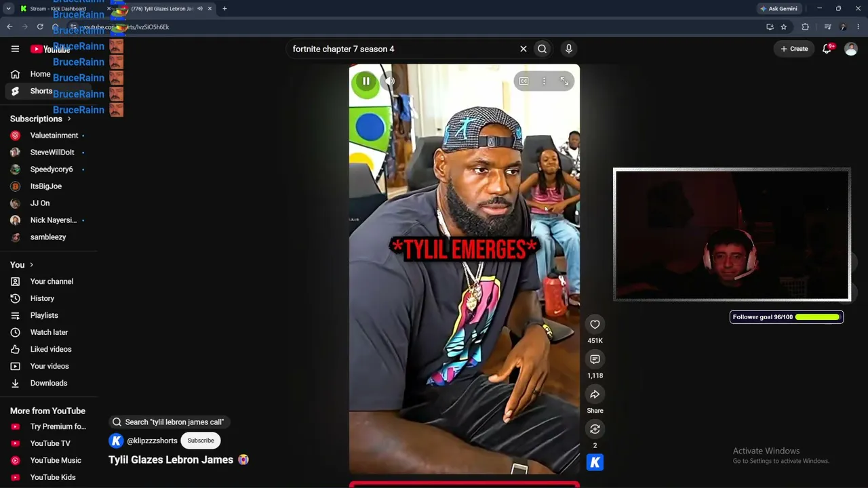Open Downloads page
This screenshot has width=868, height=488.
pyautogui.click(x=49, y=383)
